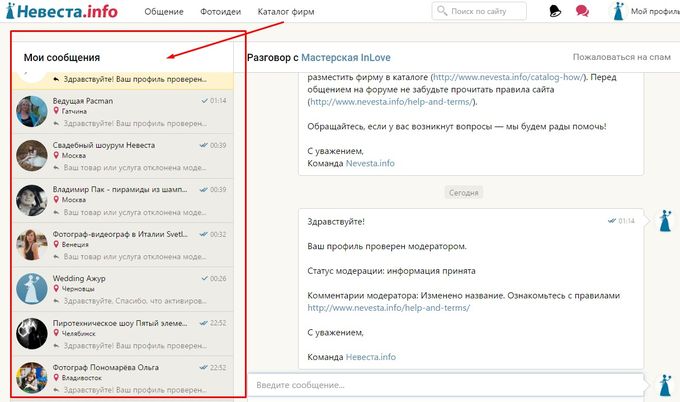The height and width of the screenshot is (402, 680).
Task: Open the notifications bell icon
Action: 555,11
